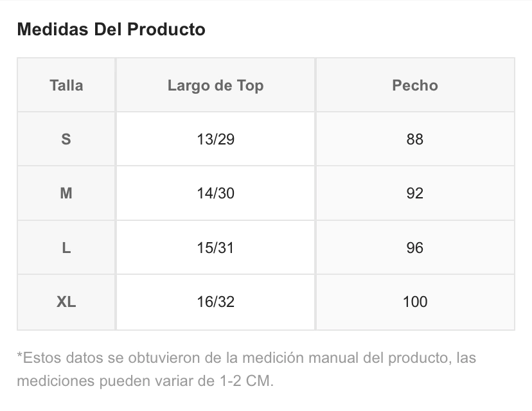The width and height of the screenshot is (532, 411).
Task: Select the '16/32' top length cell
Action: [215, 302]
